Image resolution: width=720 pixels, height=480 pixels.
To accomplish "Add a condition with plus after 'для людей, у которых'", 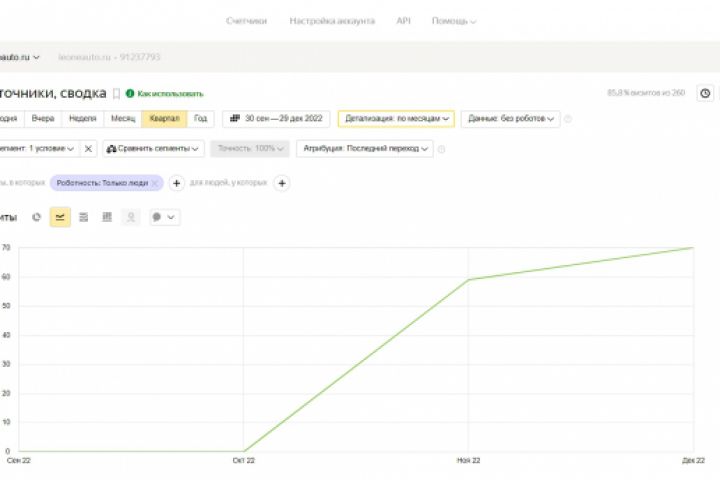I will tap(282, 183).
